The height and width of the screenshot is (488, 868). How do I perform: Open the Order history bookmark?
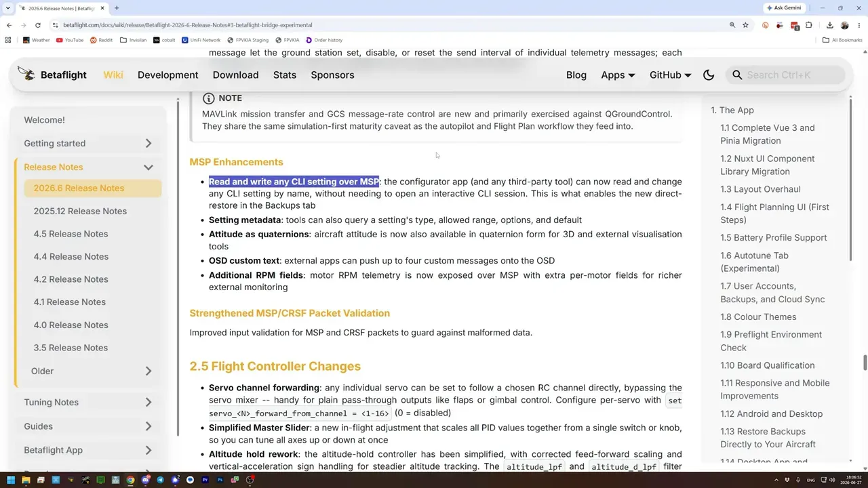[324, 40]
